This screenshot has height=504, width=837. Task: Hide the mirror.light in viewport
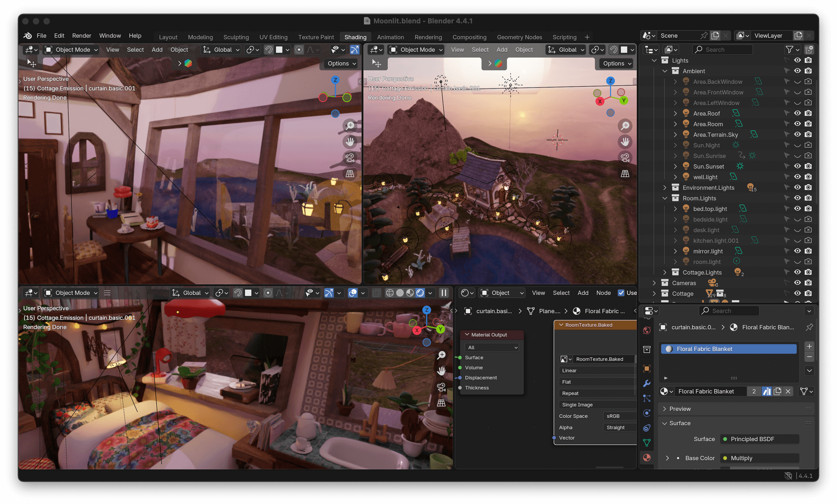(x=797, y=251)
